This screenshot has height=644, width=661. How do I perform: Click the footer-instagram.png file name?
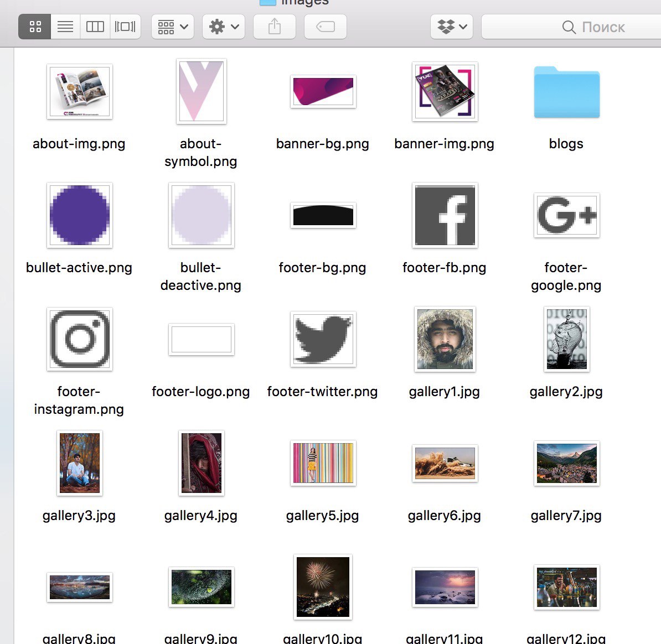tap(79, 401)
